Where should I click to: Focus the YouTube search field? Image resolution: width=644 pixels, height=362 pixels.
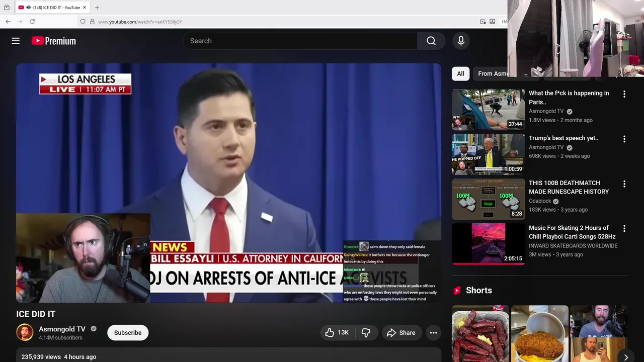click(300, 41)
